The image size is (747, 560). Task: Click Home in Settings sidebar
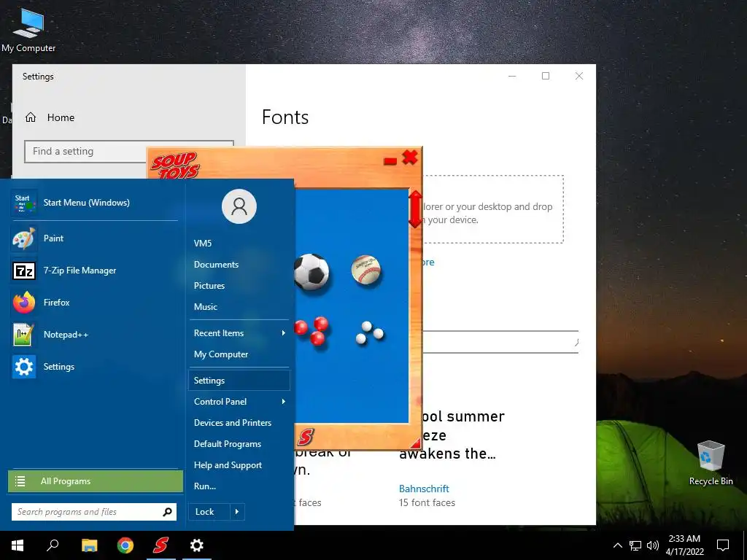(61, 117)
